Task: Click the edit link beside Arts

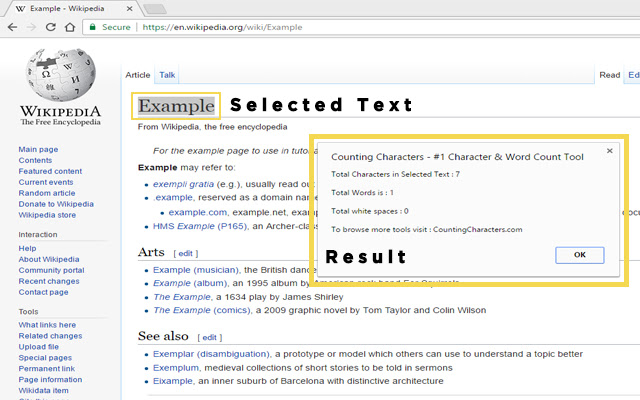Action: [x=187, y=253]
